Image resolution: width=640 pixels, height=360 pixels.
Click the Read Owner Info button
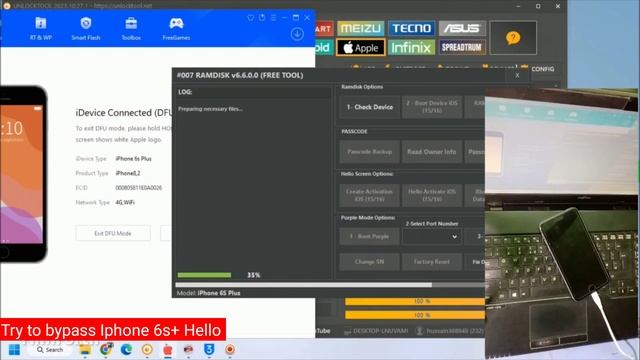[432, 152]
